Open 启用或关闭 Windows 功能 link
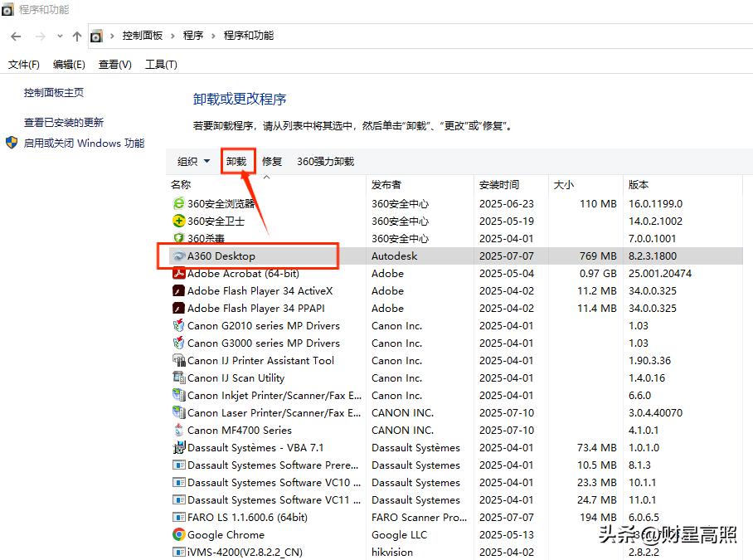The image size is (753, 560). (x=84, y=143)
